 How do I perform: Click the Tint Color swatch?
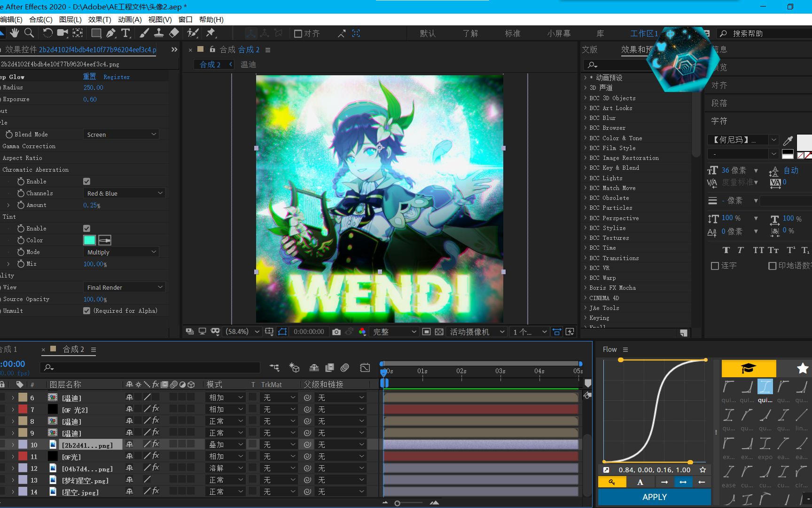[89, 240]
